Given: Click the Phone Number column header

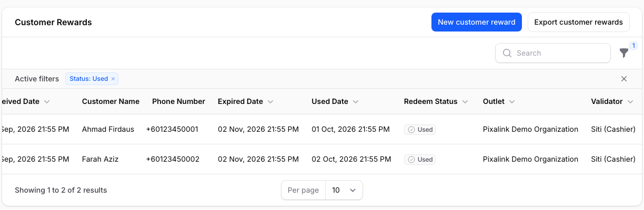Looking at the screenshot, I should pyautogui.click(x=178, y=101).
